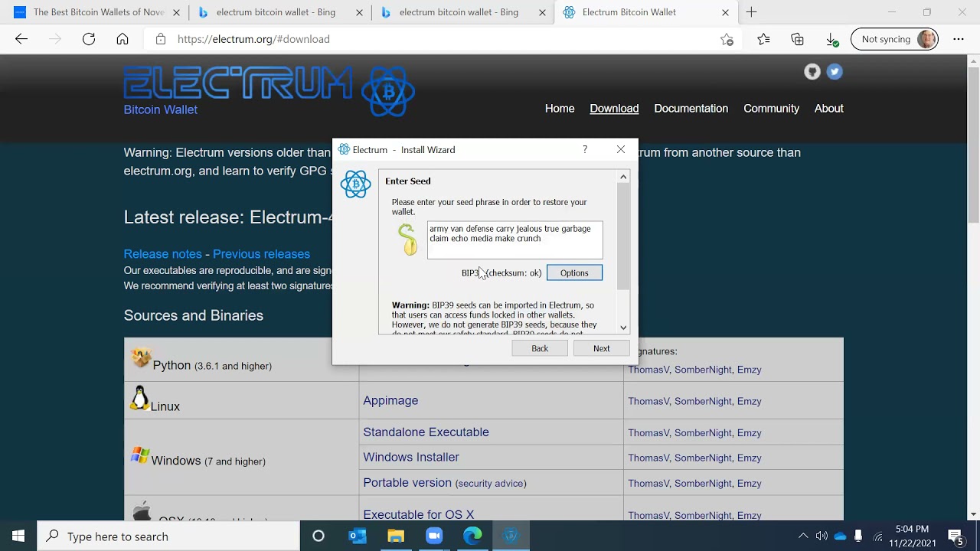Image resolution: width=980 pixels, height=551 pixels.
Task: Show hidden tray icons
Action: tap(802, 536)
